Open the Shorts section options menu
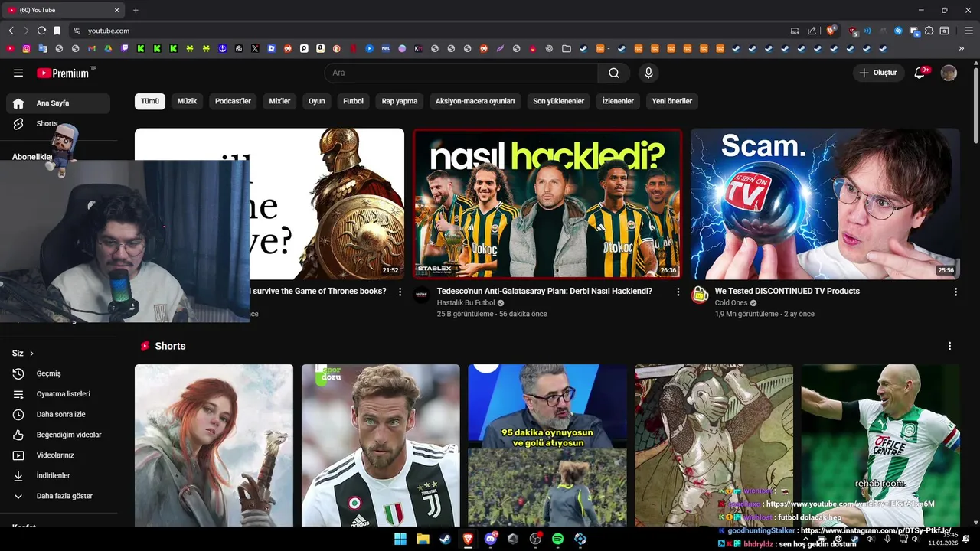 [x=949, y=346]
